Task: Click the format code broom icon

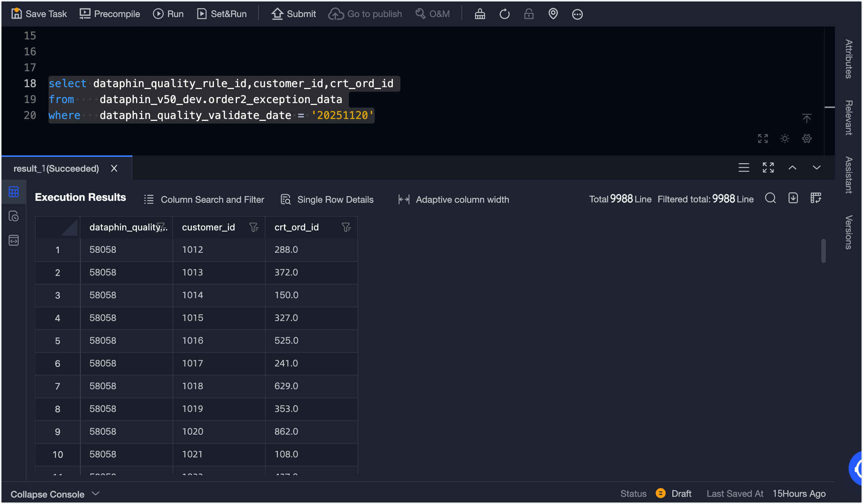Action: pos(480,14)
